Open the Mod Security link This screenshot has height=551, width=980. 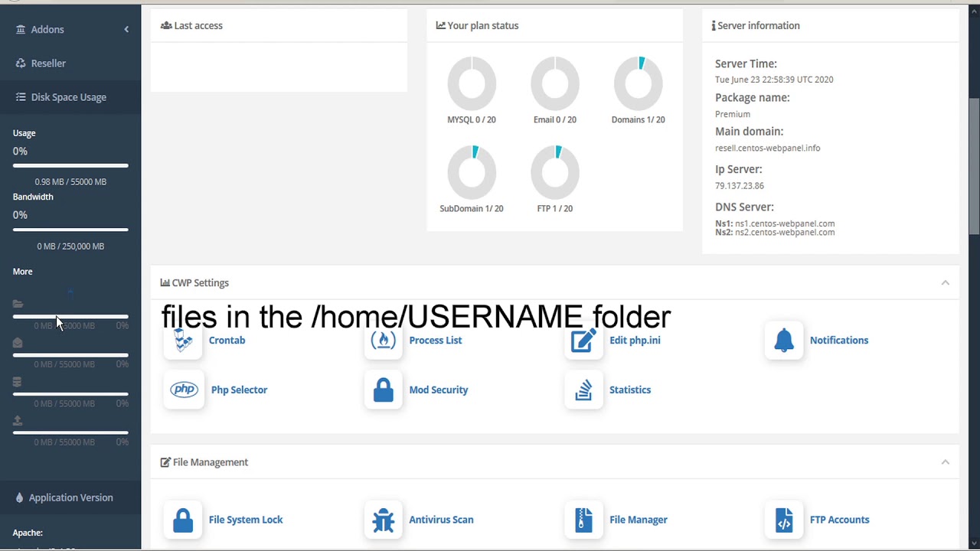pyautogui.click(x=438, y=390)
